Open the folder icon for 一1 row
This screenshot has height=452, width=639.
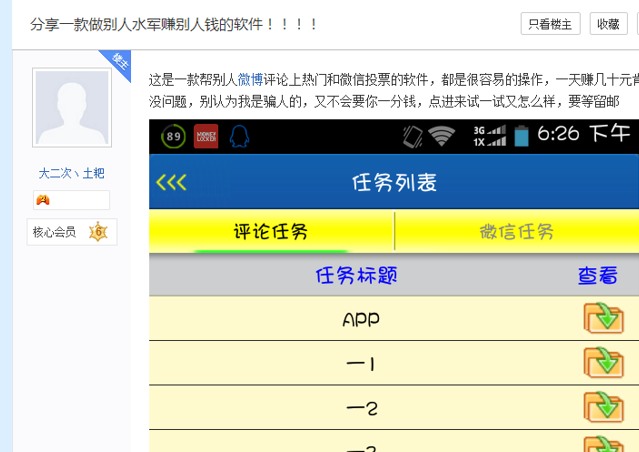pyautogui.click(x=604, y=362)
